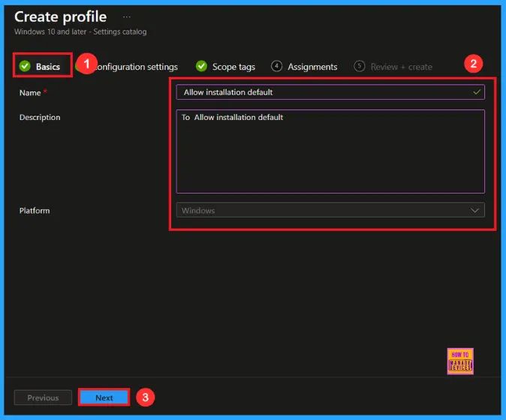Click the green checkmark beside Scope tags
506x420 pixels.
[x=201, y=66]
